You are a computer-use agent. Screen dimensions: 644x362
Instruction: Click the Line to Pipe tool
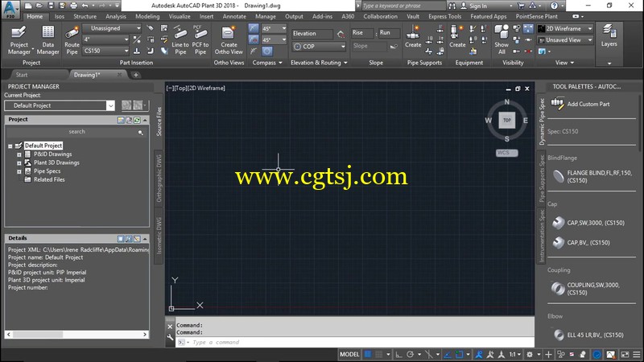coord(180,39)
